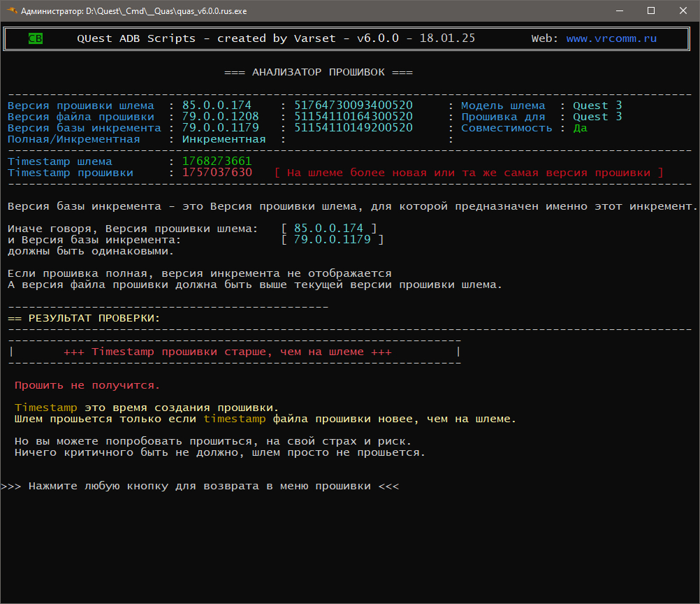Click the line "Ничего критичного быть не должно..."
700x604 pixels.
[219, 452]
